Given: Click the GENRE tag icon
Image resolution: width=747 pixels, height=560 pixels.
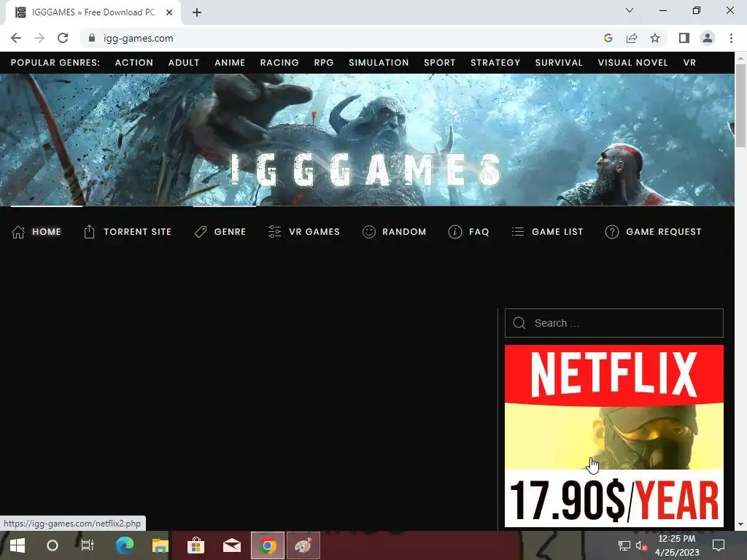Looking at the screenshot, I should (x=201, y=232).
